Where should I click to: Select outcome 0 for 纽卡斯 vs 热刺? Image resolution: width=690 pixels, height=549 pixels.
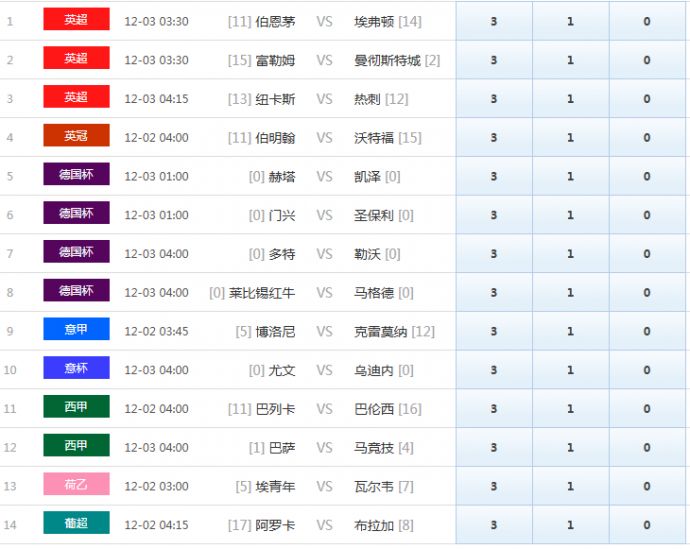[x=647, y=99]
